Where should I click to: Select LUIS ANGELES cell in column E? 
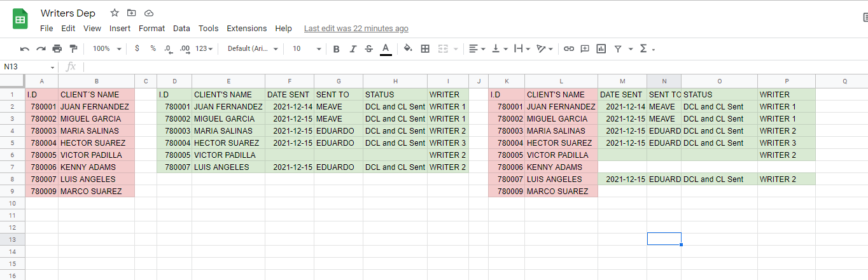228,167
